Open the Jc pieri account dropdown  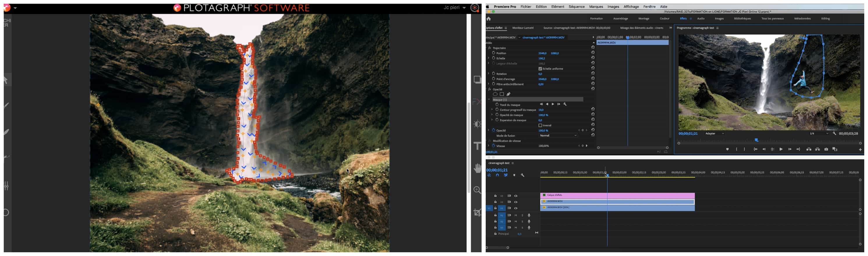click(x=455, y=7)
